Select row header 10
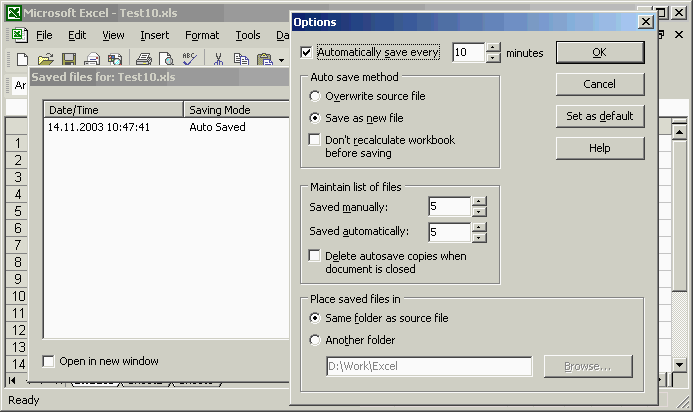Viewport: 693px width, 412px height. pos(17,296)
